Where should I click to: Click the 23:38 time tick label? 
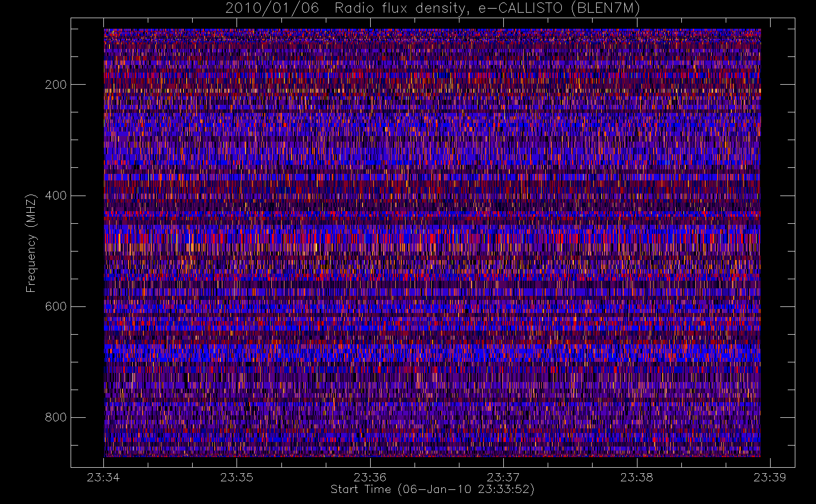[636, 477]
